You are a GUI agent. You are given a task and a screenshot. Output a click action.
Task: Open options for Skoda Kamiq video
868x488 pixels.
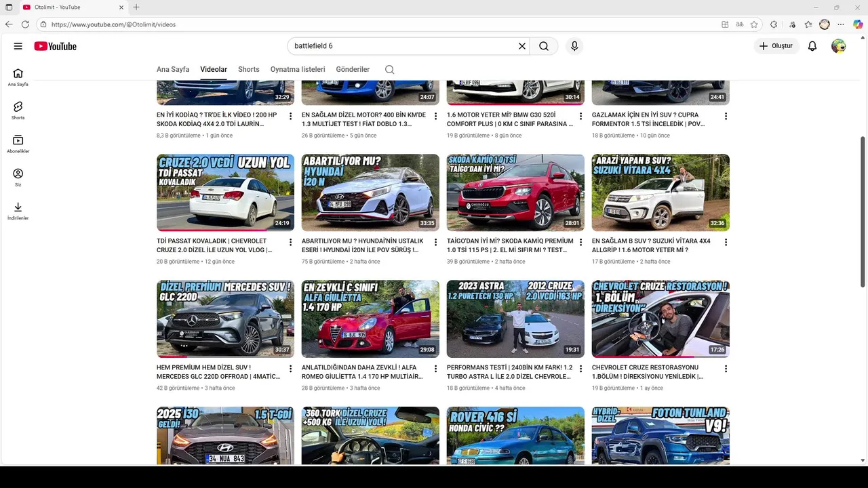(x=581, y=243)
